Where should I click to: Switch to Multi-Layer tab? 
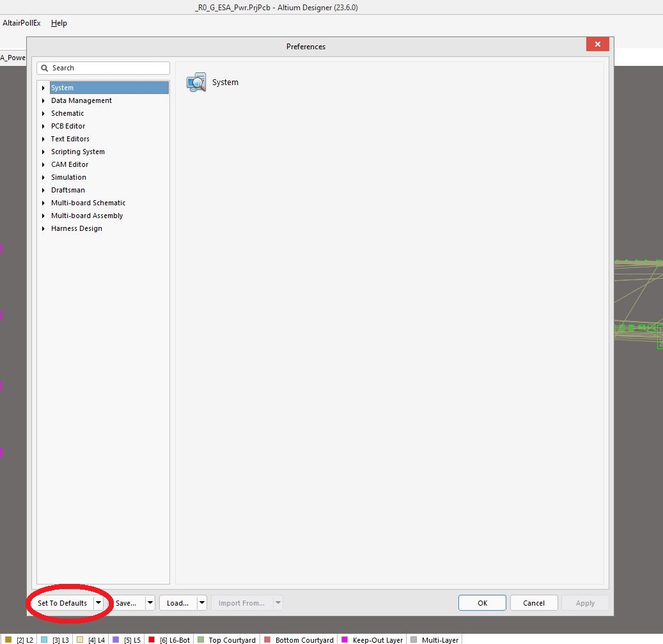(435, 640)
